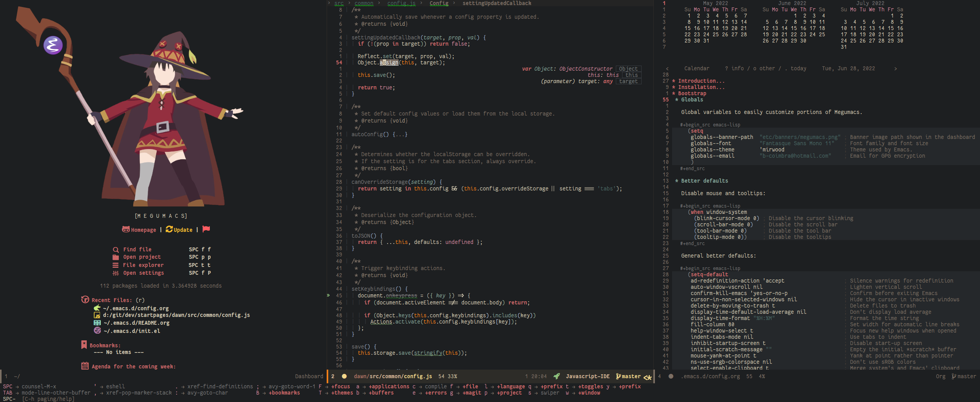The image size is (980, 402).
Task: Select day 28 in June 2022 calendar
Action: pyautogui.click(x=784, y=41)
